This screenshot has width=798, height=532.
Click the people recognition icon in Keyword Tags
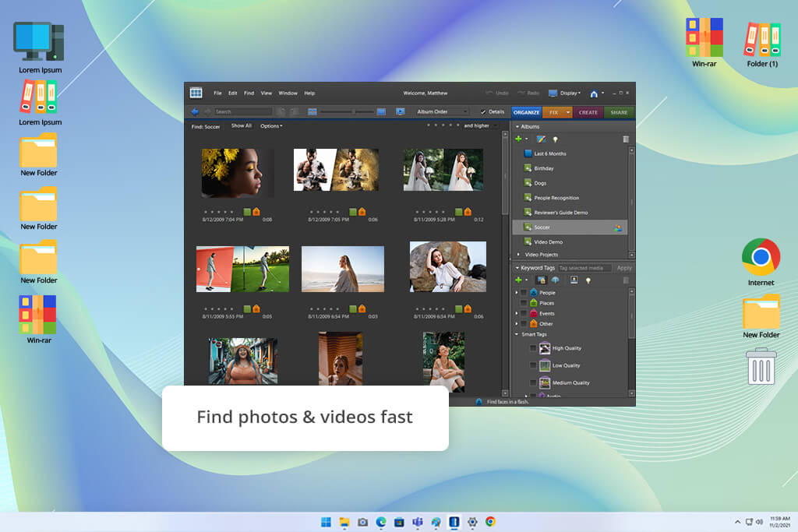coord(541,280)
